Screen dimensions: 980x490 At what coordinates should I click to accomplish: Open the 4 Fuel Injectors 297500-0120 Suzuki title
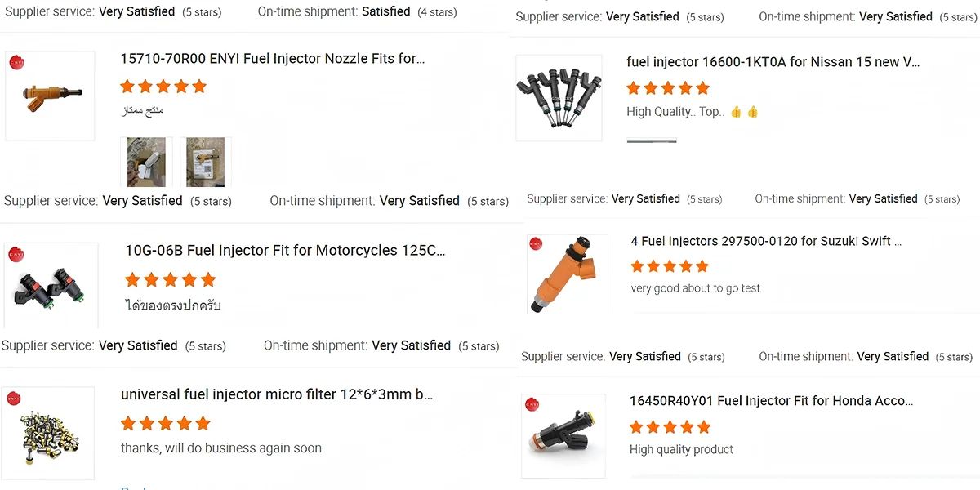[766, 242]
